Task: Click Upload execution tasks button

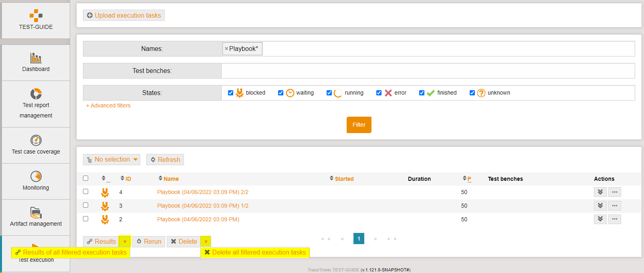Action: pos(124,15)
